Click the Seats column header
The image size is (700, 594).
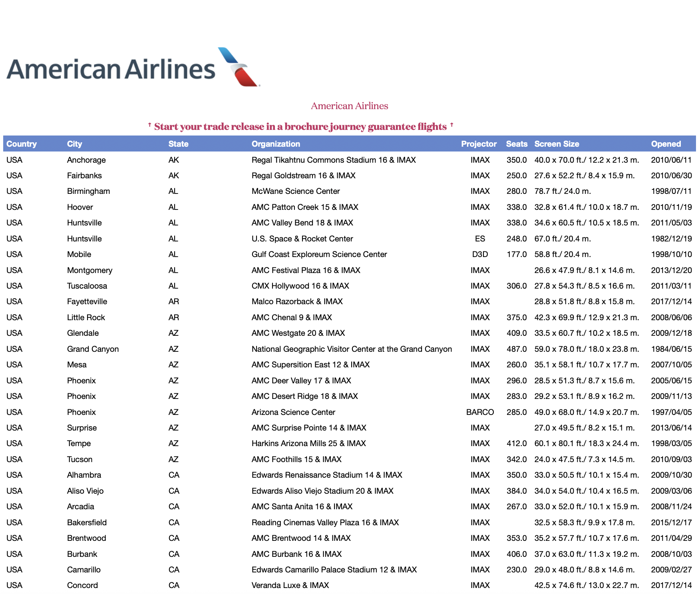[516, 144]
